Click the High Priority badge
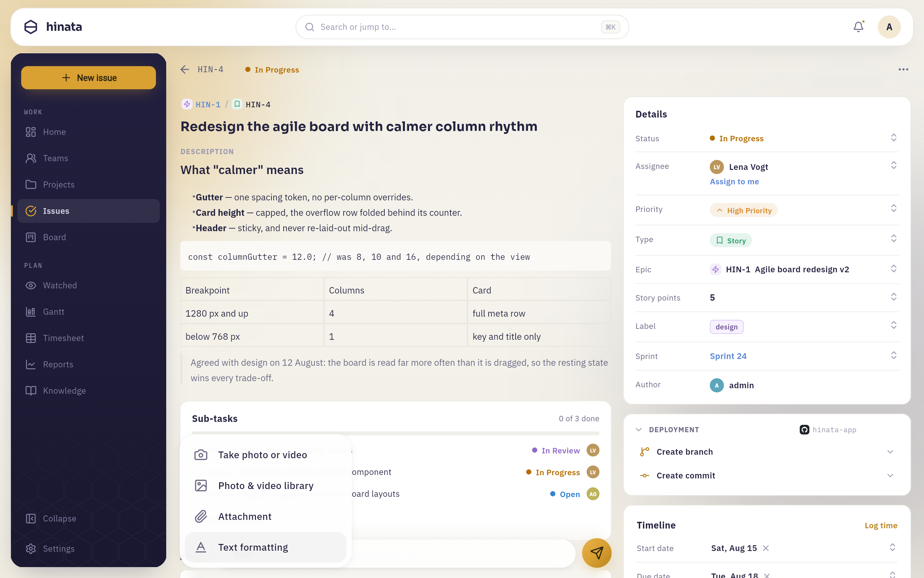The image size is (924, 578). pyautogui.click(x=743, y=210)
